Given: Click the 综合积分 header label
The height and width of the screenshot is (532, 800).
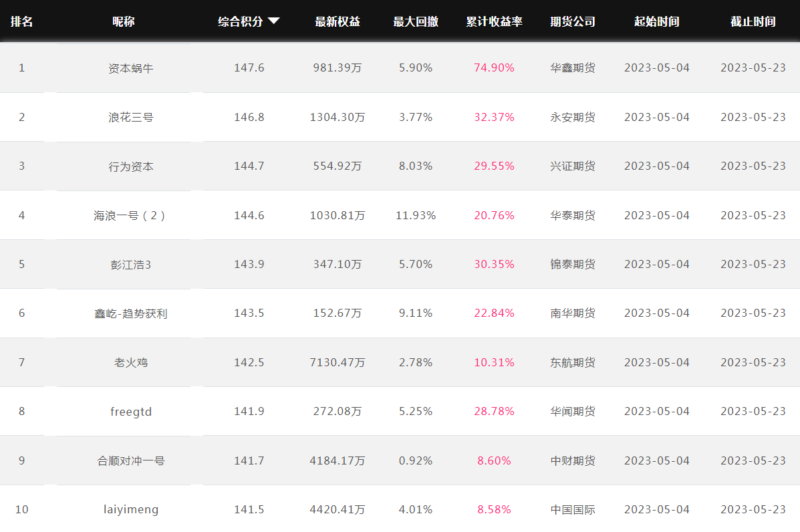Looking at the screenshot, I should pyautogui.click(x=241, y=21).
